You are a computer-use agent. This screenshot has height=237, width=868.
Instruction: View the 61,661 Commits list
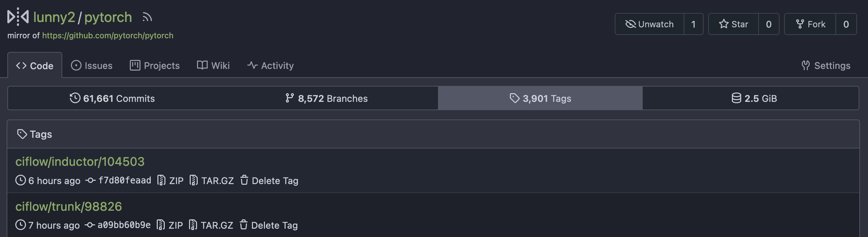pos(112,99)
